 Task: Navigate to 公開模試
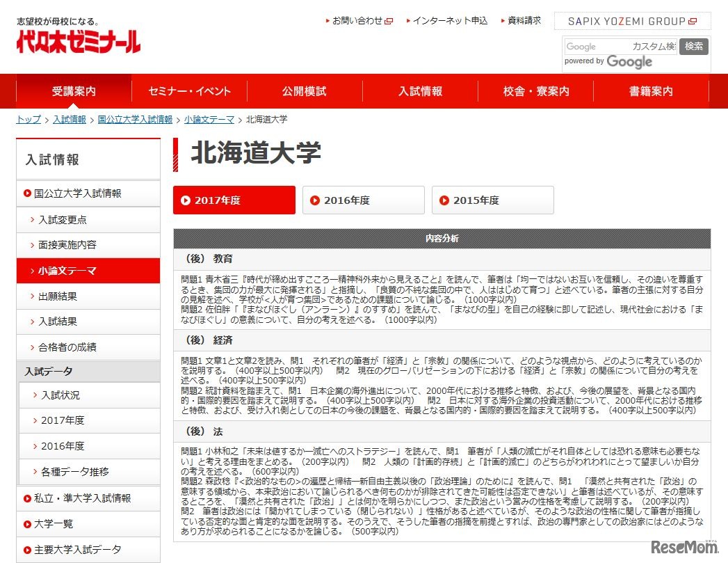pos(302,90)
